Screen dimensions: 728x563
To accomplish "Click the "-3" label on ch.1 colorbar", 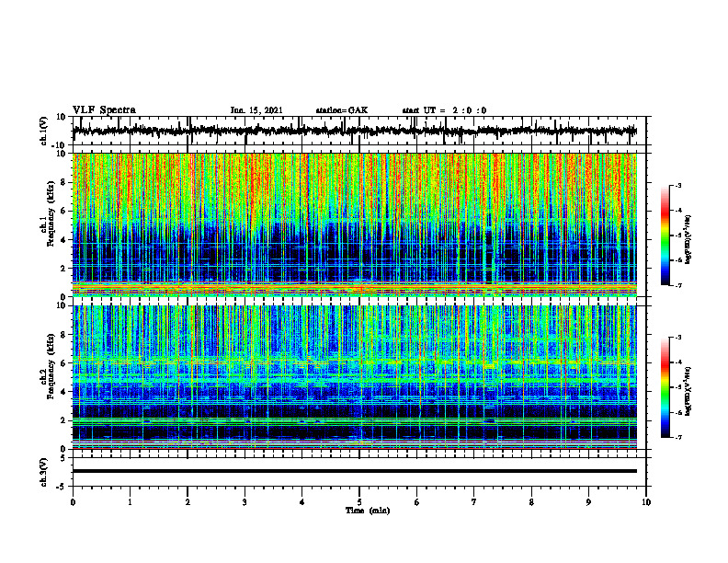I will coord(678,185).
